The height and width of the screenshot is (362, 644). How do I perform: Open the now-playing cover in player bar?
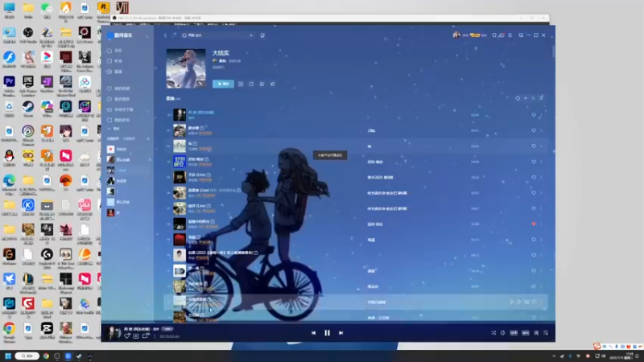click(113, 332)
